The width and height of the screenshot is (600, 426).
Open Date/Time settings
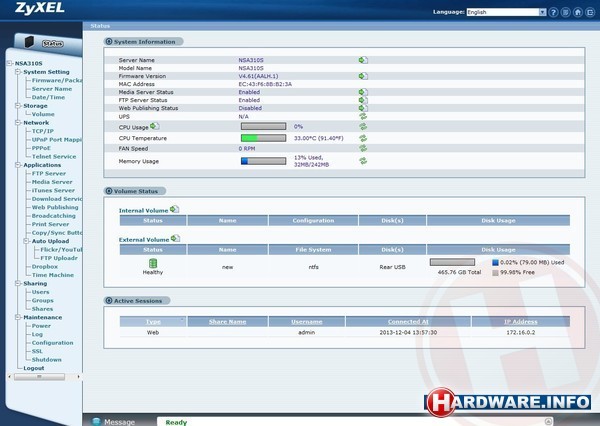click(48, 97)
